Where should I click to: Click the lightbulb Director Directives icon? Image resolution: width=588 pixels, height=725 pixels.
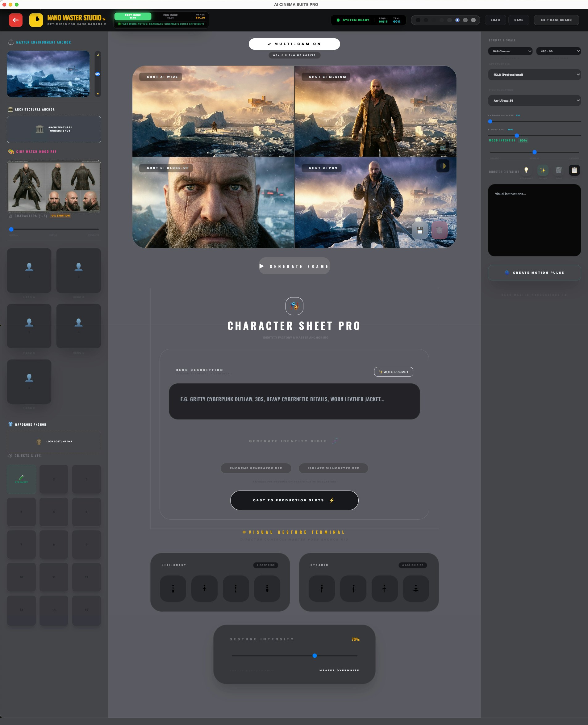[x=526, y=170]
